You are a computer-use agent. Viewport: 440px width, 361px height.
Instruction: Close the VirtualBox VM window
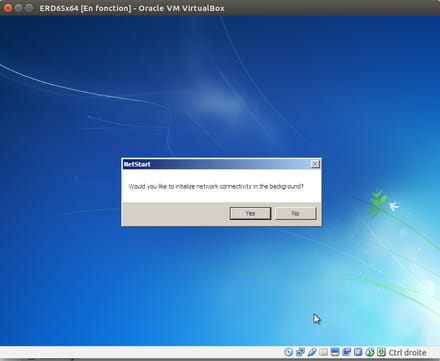point(7,8)
